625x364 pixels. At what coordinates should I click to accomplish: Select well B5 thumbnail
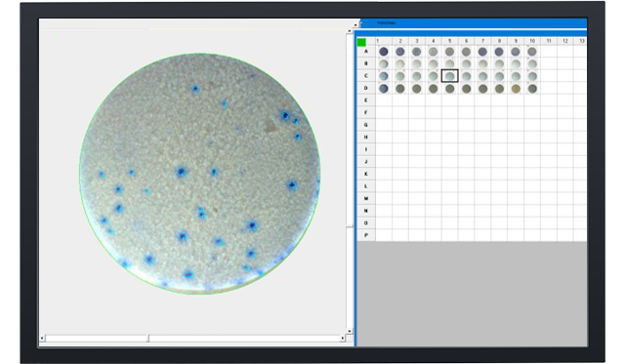pyautogui.click(x=449, y=63)
